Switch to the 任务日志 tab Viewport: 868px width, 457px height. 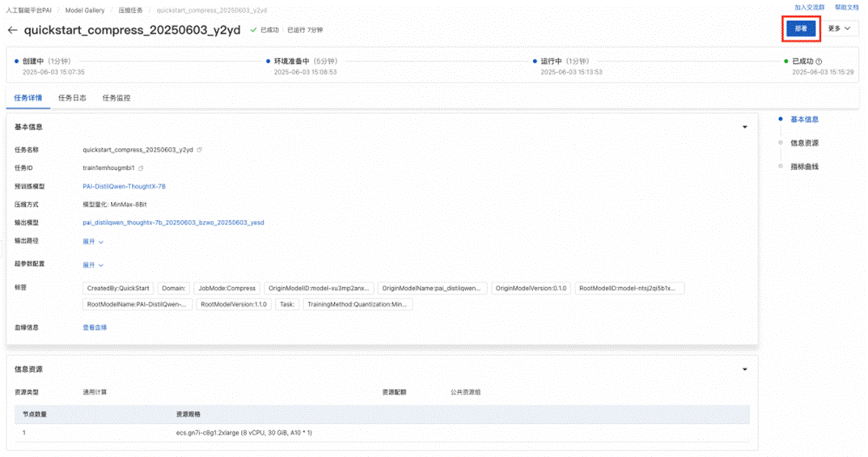[x=73, y=98]
